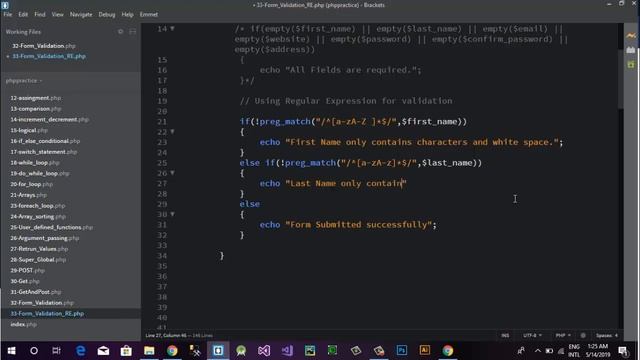Open the Navigate menu
This screenshot has width=640, height=360.
pyautogui.click(x=81, y=14)
